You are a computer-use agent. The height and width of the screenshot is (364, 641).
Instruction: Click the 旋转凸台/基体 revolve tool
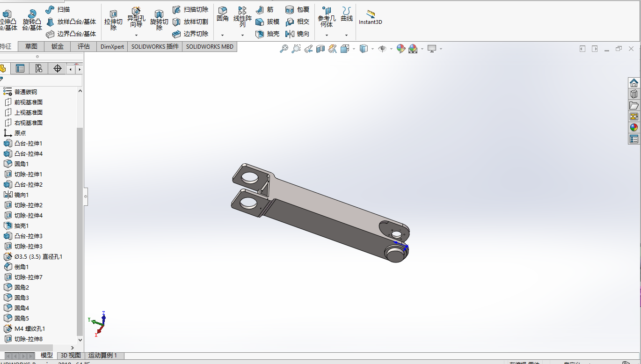(x=32, y=20)
